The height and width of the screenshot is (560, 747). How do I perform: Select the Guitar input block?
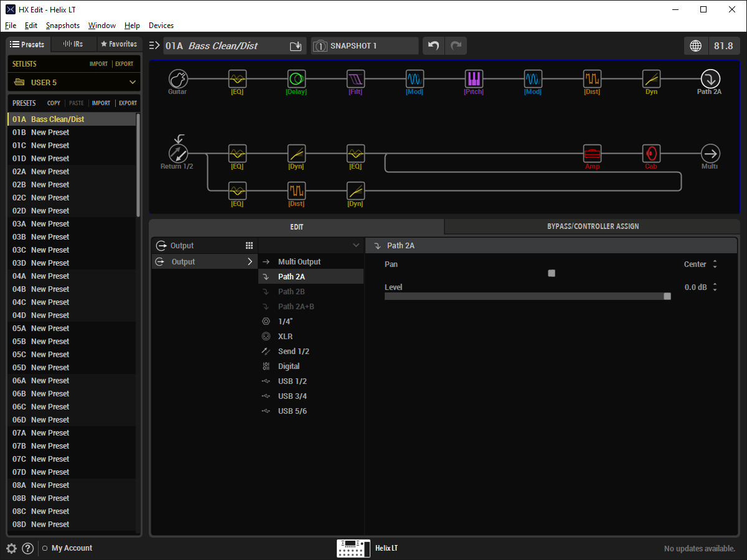pyautogui.click(x=178, y=78)
